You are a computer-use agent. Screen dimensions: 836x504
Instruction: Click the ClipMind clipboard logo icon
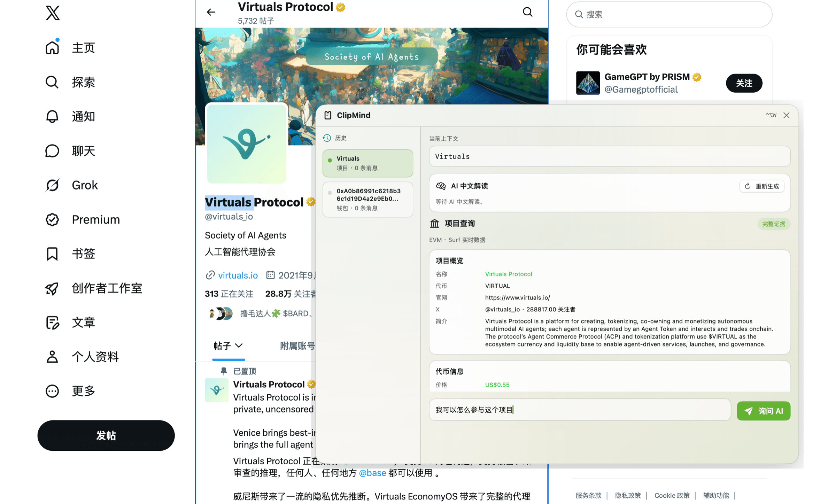pyautogui.click(x=328, y=115)
